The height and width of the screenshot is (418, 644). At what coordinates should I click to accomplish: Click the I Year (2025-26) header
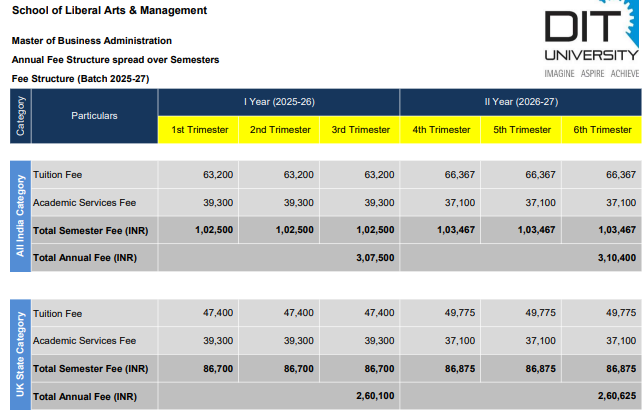[279, 102]
